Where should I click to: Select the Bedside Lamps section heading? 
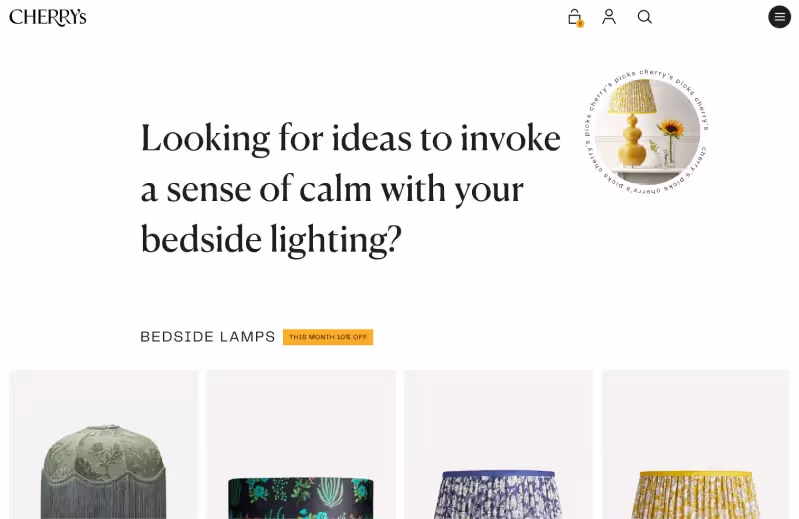click(208, 337)
